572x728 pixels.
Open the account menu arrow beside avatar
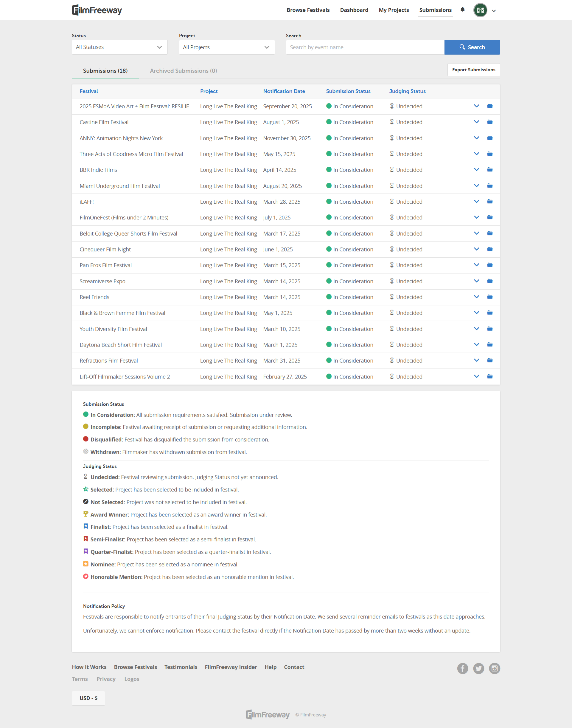coord(494,11)
